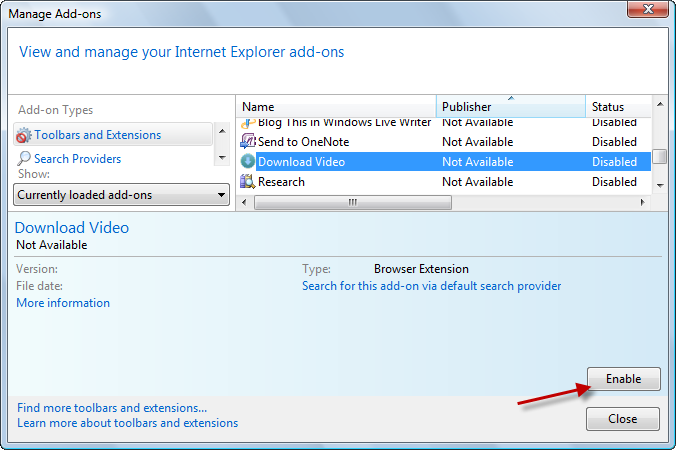The width and height of the screenshot is (676, 450).
Task: Click the Toolbars and Extensions gear icon
Action: (24, 135)
